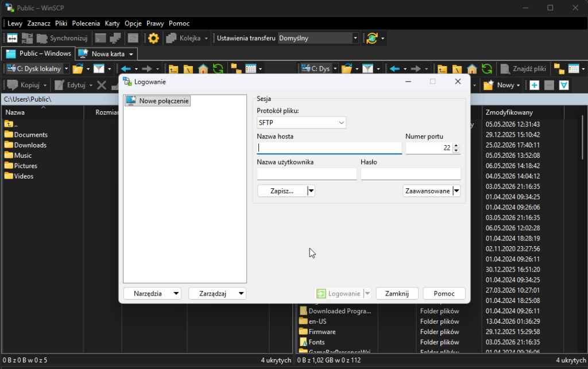Viewport: 588px width, 369px height.
Task: Click the Synchronizuj toolbar button
Action: (62, 38)
